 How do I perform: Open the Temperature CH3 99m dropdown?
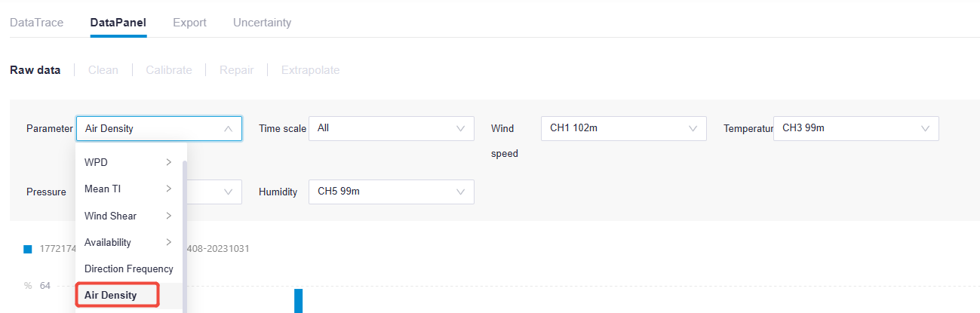(x=856, y=129)
